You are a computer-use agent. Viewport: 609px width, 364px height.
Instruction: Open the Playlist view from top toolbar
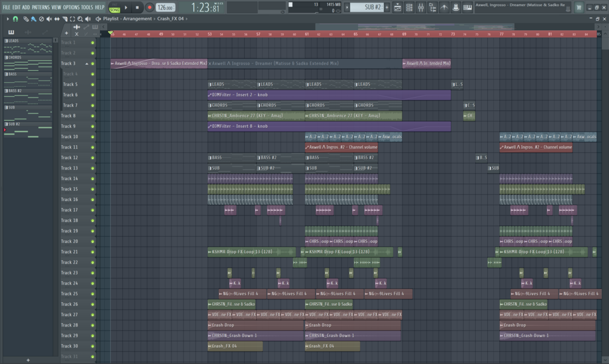pyautogui.click(x=398, y=7)
